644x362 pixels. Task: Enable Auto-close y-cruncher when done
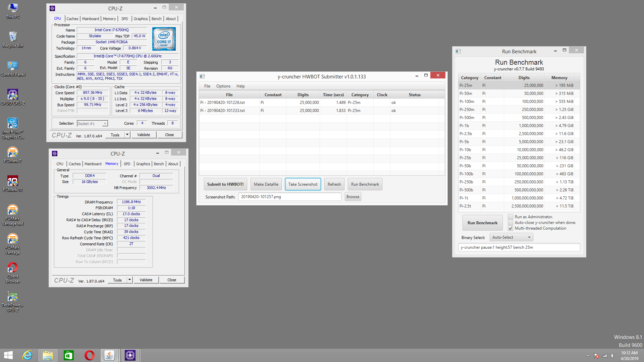point(511,223)
